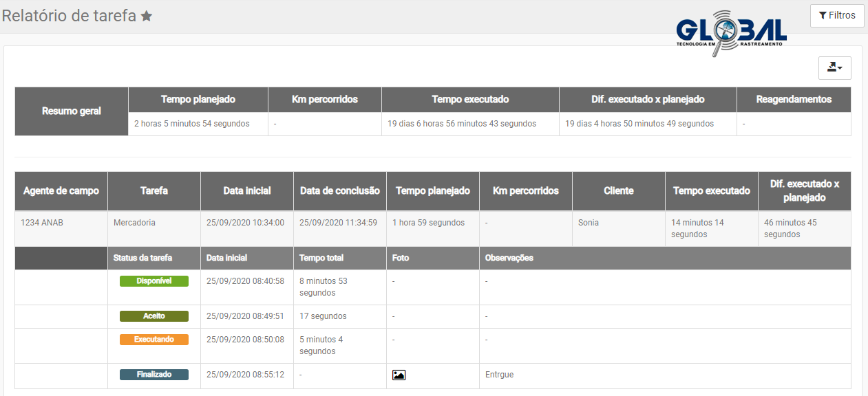Click the olive Aceito status badge
This screenshot has height=396, width=868.
point(154,316)
